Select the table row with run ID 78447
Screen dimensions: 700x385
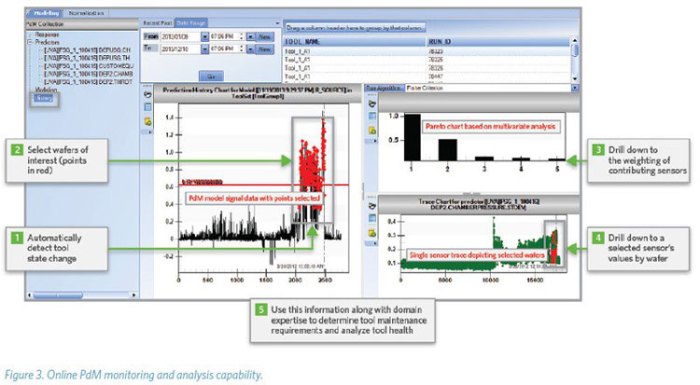pos(426,77)
